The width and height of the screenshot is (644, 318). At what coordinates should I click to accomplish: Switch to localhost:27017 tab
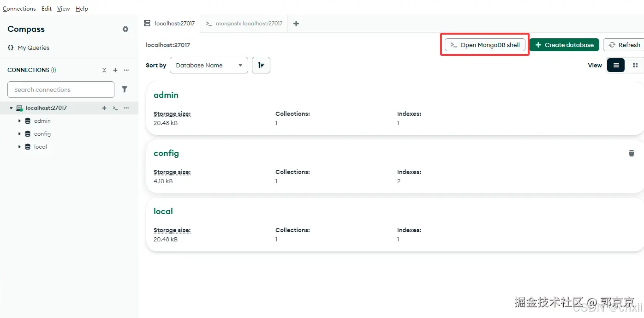click(169, 24)
